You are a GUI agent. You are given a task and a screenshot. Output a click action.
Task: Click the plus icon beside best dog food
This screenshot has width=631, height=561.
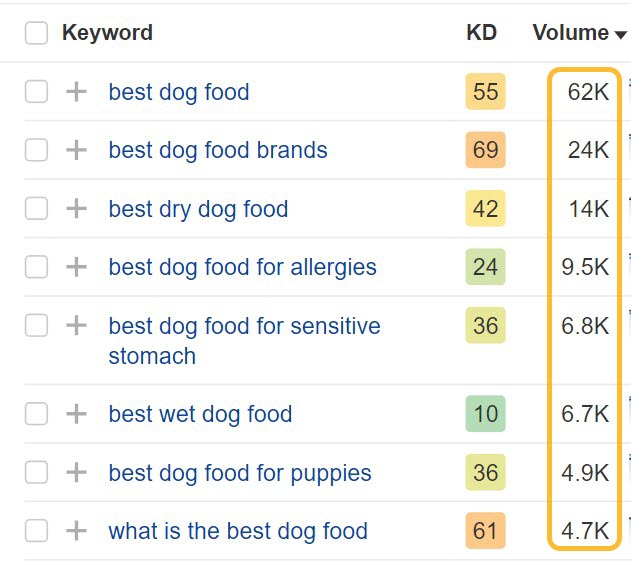click(76, 92)
